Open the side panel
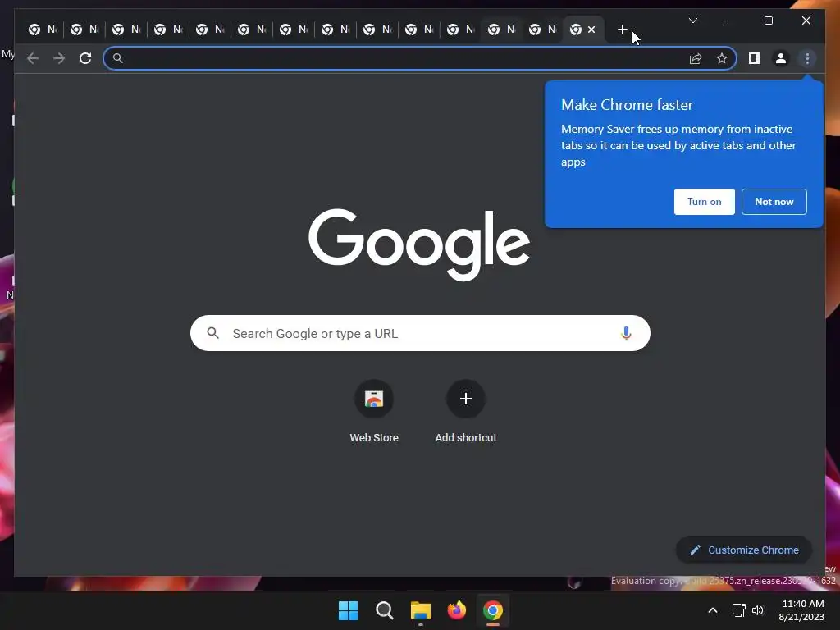The width and height of the screenshot is (840, 630). coord(755,58)
